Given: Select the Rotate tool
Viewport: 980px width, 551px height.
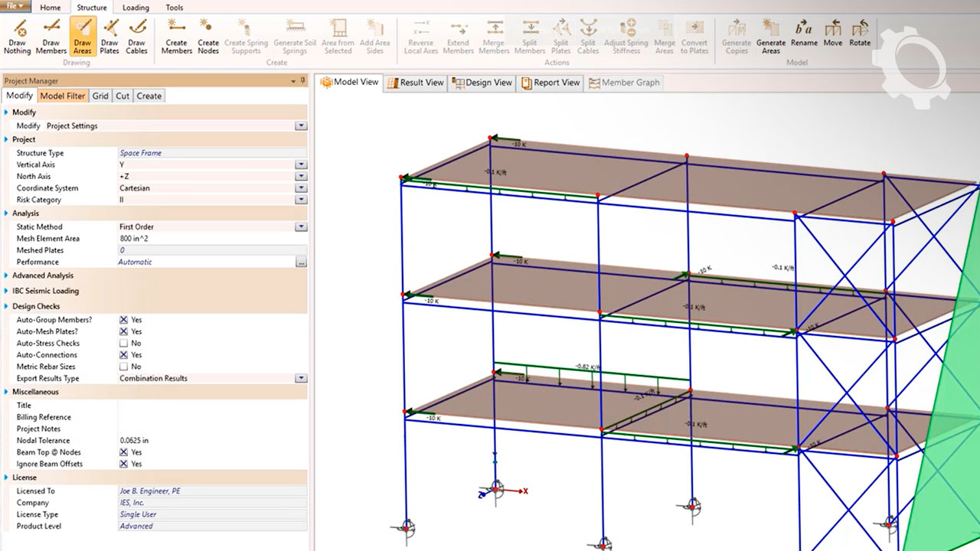Looking at the screenshot, I should (x=860, y=37).
